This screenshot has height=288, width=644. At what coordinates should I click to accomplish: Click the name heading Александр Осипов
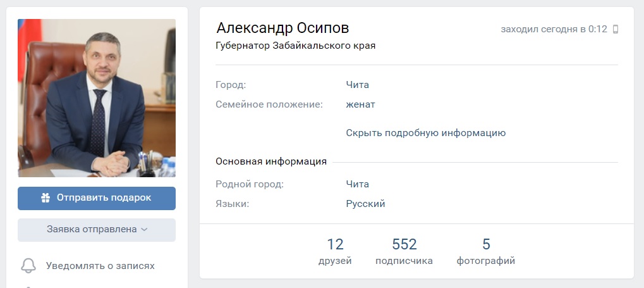283,28
